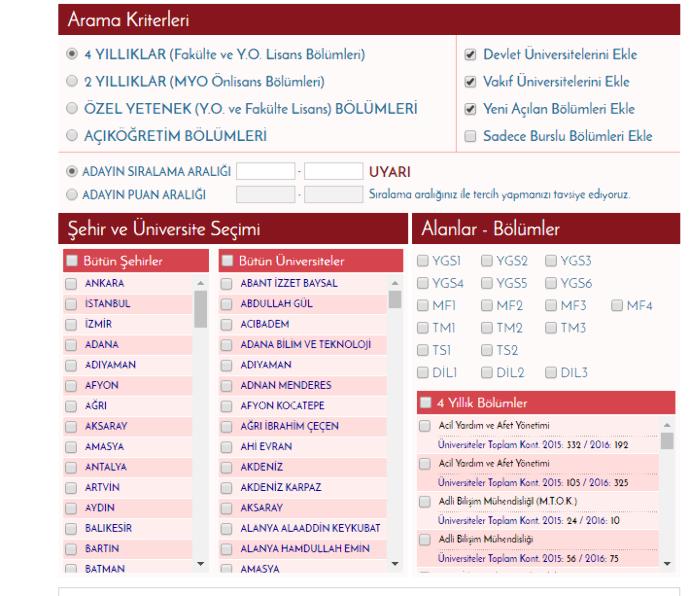
Task: Enable Sadece Burslu Bölümleri Ekle checkbox
Action: coord(470,136)
